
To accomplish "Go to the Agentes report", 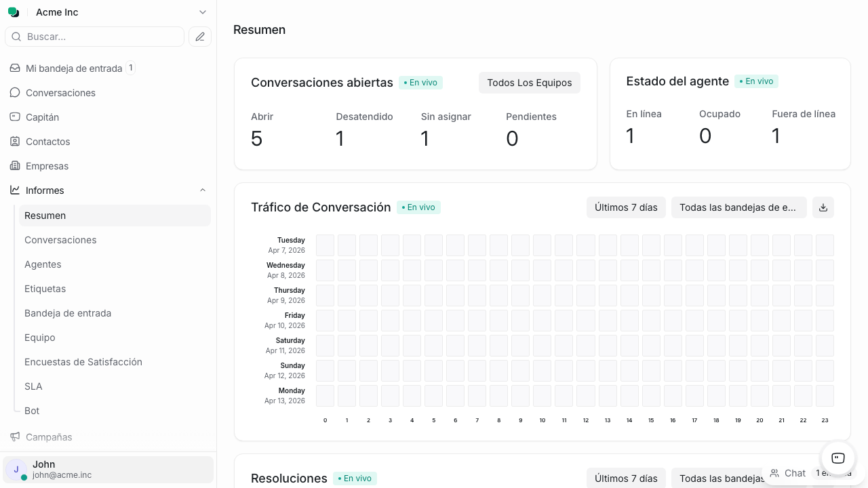I will [43, 264].
